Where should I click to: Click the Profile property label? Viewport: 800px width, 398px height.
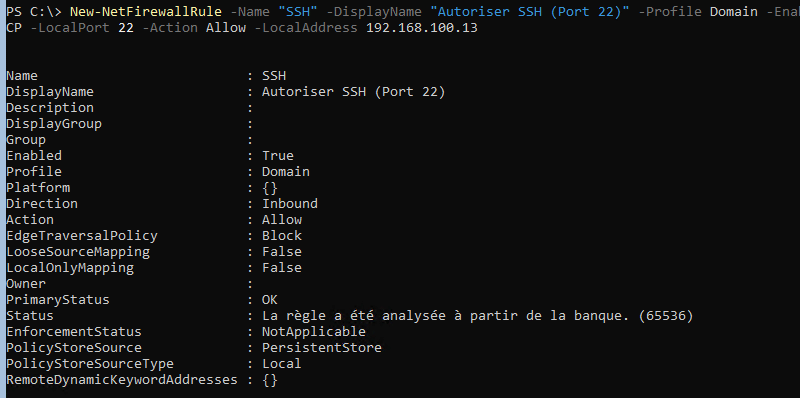pos(34,171)
